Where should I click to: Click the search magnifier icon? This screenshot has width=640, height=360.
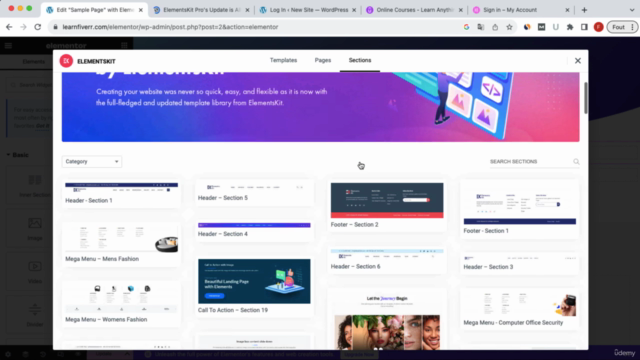(x=576, y=162)
